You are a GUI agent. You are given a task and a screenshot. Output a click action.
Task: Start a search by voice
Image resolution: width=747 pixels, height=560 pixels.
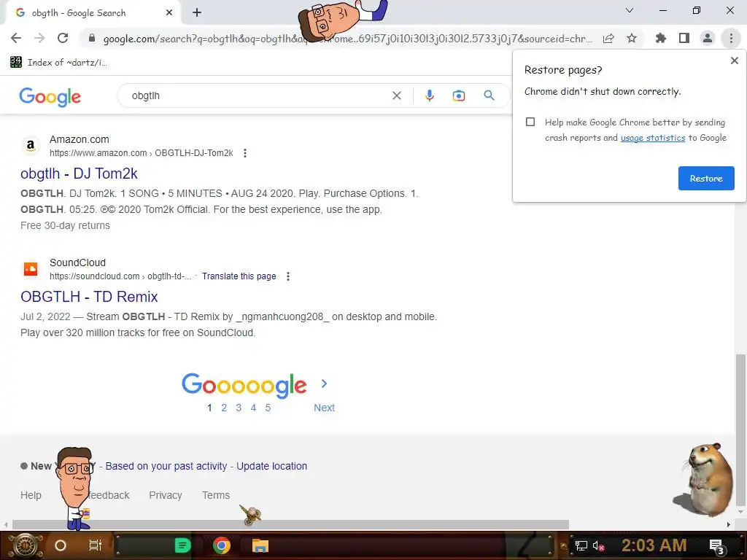pos(429,96)
